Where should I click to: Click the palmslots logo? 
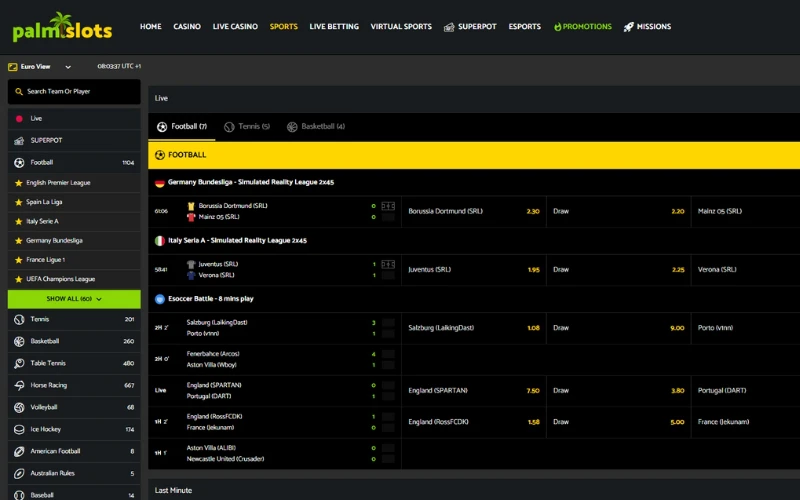pos(62,27)
